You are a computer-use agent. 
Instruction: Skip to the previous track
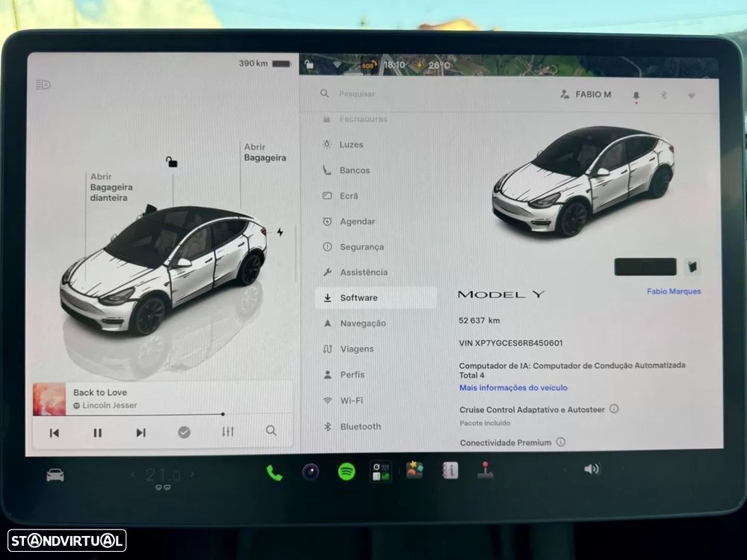pos(55,433)
